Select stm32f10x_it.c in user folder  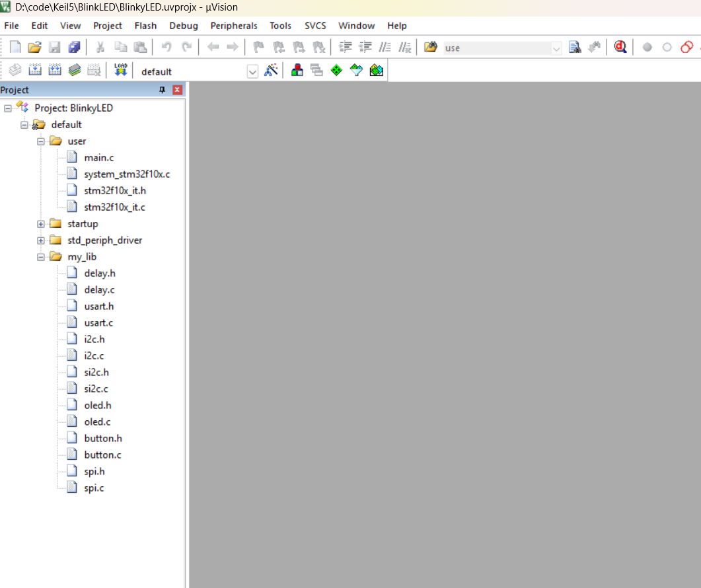(x=114, y=207)
